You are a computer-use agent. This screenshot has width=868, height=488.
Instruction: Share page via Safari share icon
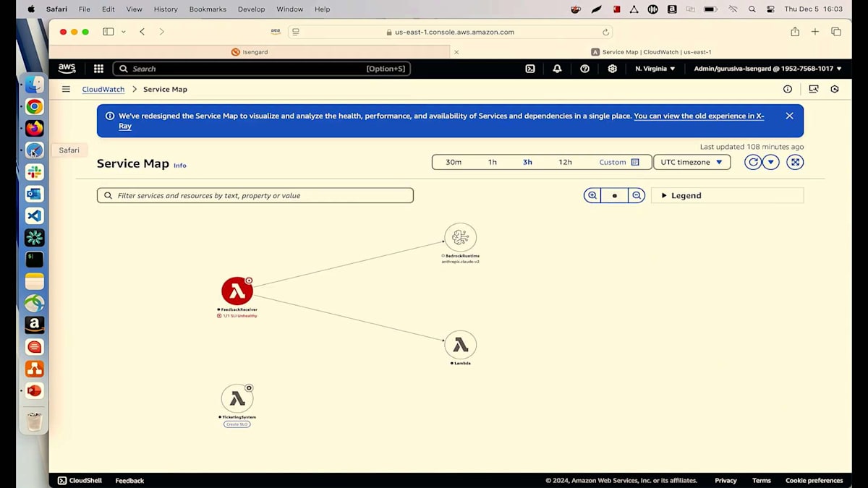pos(795,32)
